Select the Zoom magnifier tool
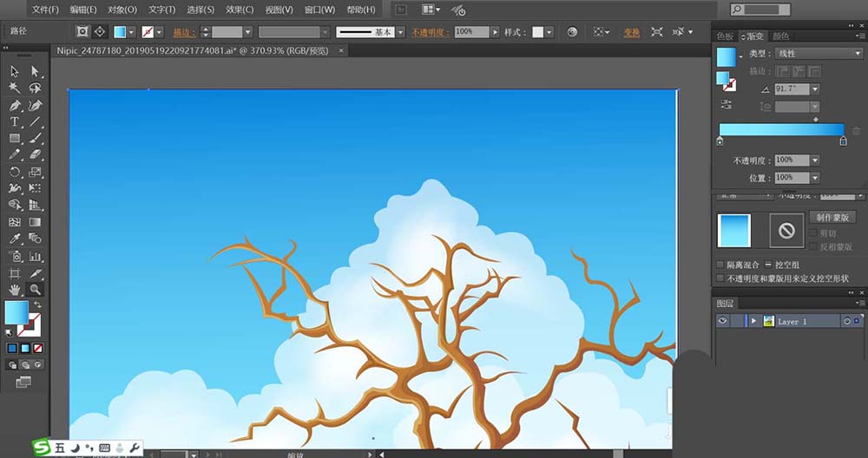 pyautogui.click(x=35, y=290)
